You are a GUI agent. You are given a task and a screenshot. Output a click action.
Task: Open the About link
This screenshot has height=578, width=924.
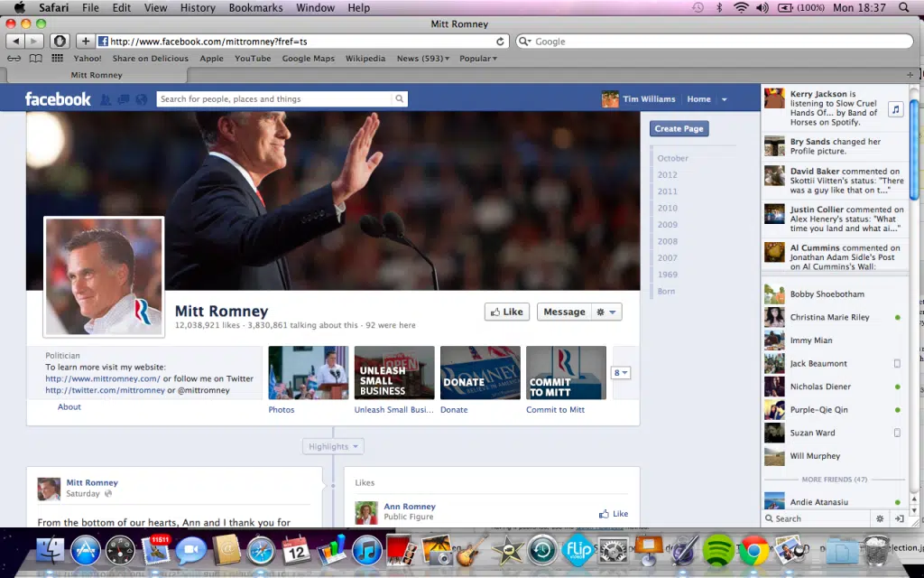[69, 407]
